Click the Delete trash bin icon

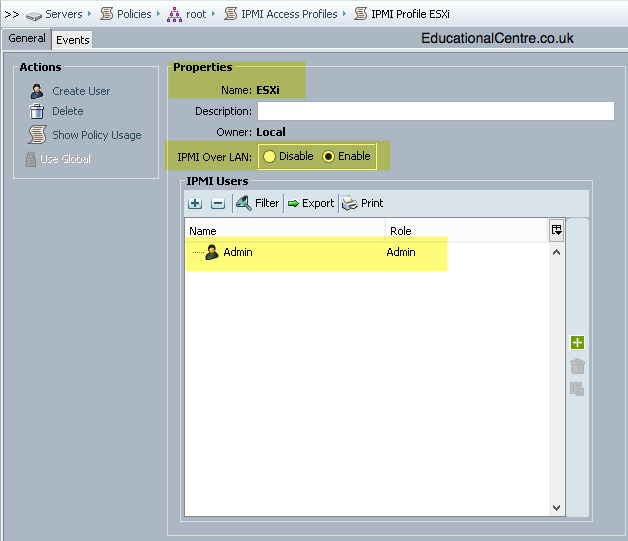pyautogui.click(x=36, y=111)
